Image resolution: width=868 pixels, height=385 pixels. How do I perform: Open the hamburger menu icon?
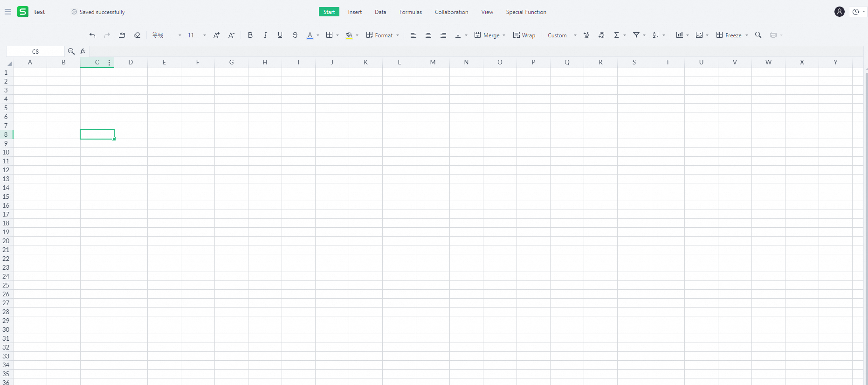[8, 12]
